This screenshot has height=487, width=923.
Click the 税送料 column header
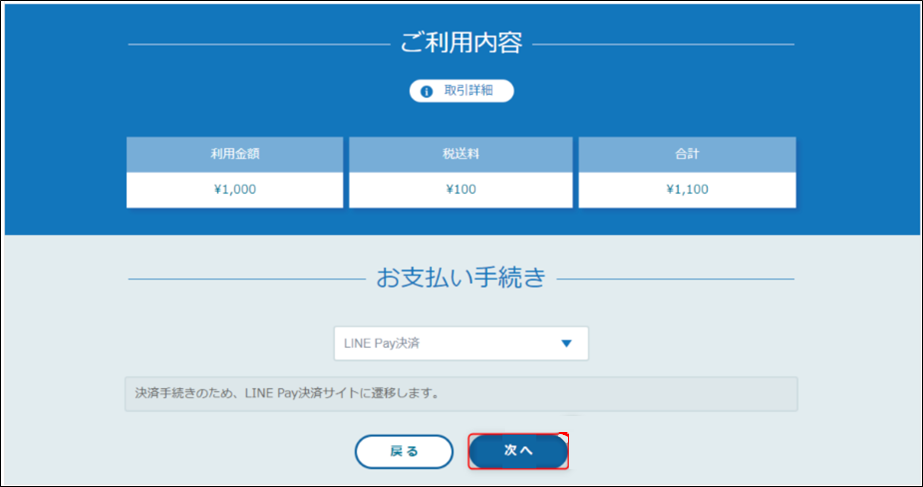[461, 154]
